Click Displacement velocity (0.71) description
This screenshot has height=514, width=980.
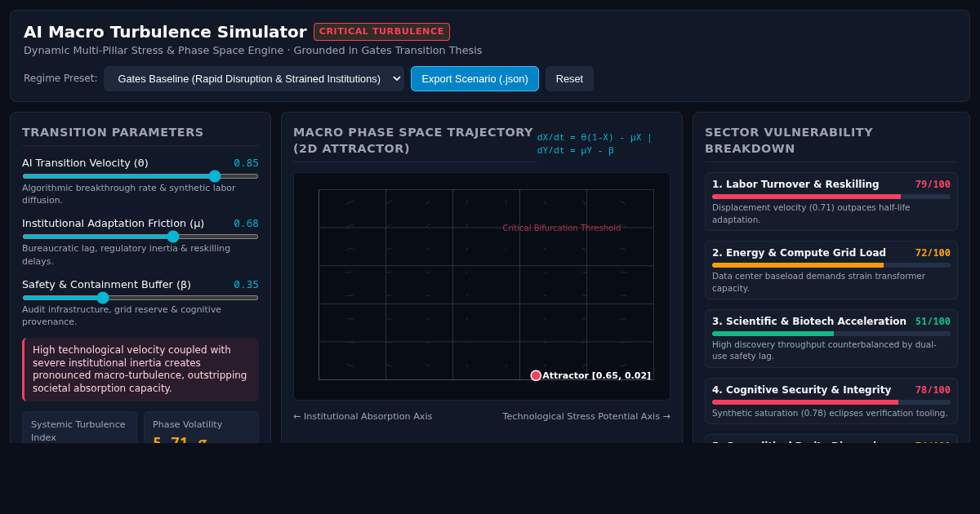point(811,214)
